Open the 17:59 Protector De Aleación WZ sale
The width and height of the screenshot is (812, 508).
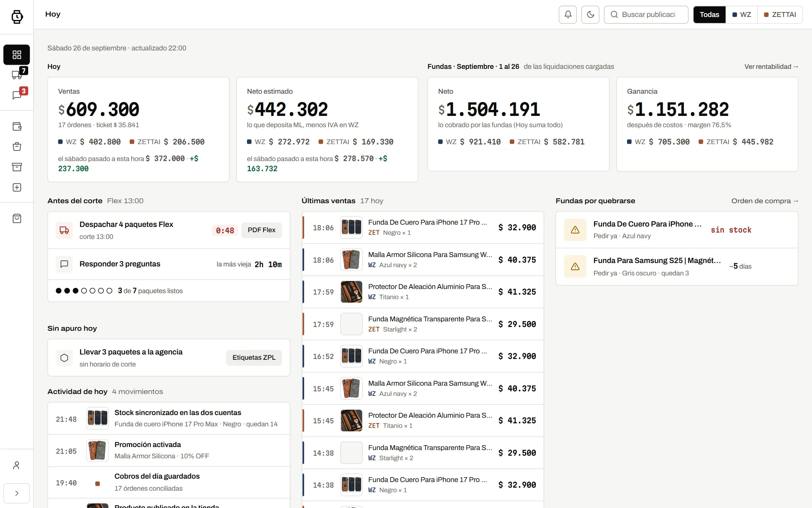(423, 292)
